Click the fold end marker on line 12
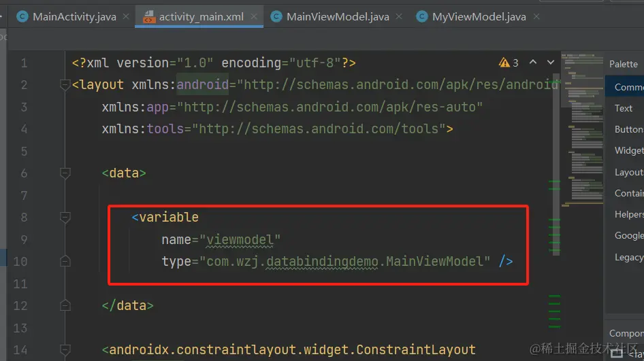This screenshot has width=644, height=361. [65, 305]
